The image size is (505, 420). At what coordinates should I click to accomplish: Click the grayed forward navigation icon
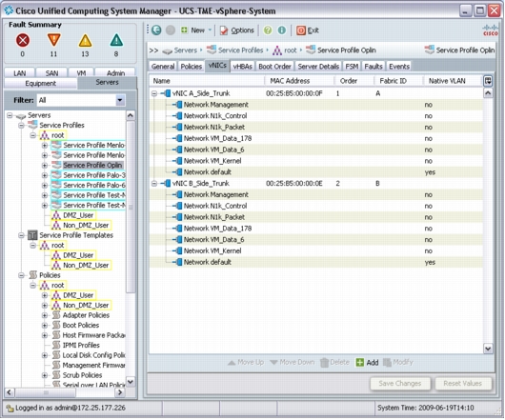(x=171, y=30)
